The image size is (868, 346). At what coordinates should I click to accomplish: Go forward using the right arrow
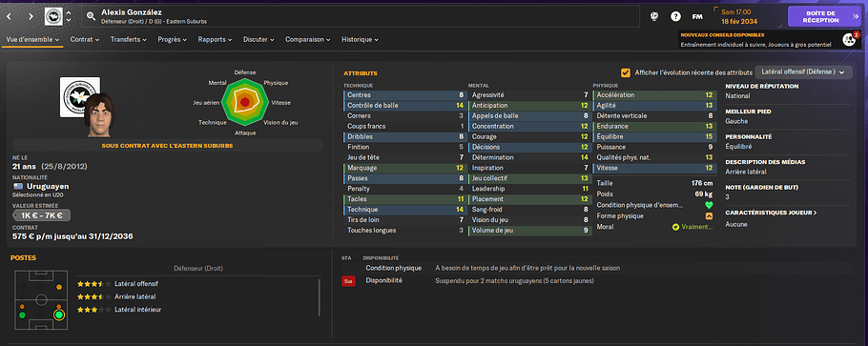pos(31,16)
